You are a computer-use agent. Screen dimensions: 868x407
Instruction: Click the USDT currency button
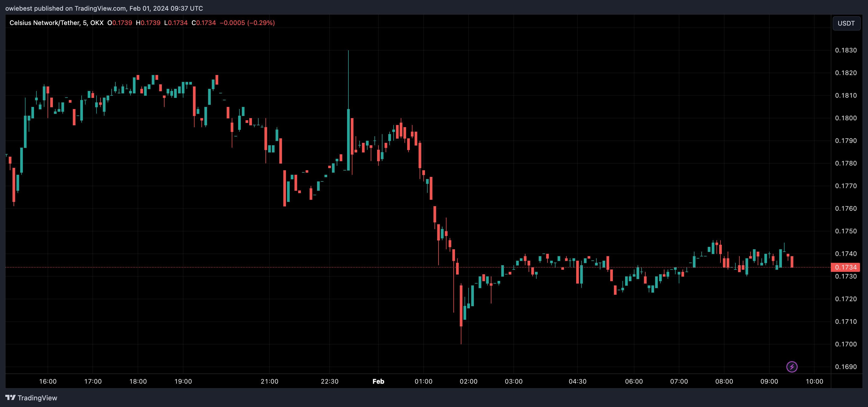point(846,23)
